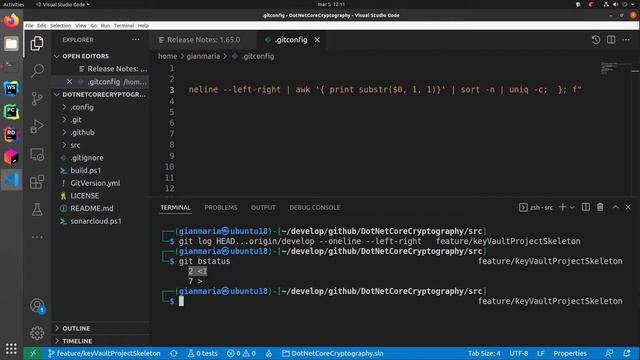The height and width of the screenshot is (360, 640).
Task: Open the Source Control view
Action: [x=37, y=98]
